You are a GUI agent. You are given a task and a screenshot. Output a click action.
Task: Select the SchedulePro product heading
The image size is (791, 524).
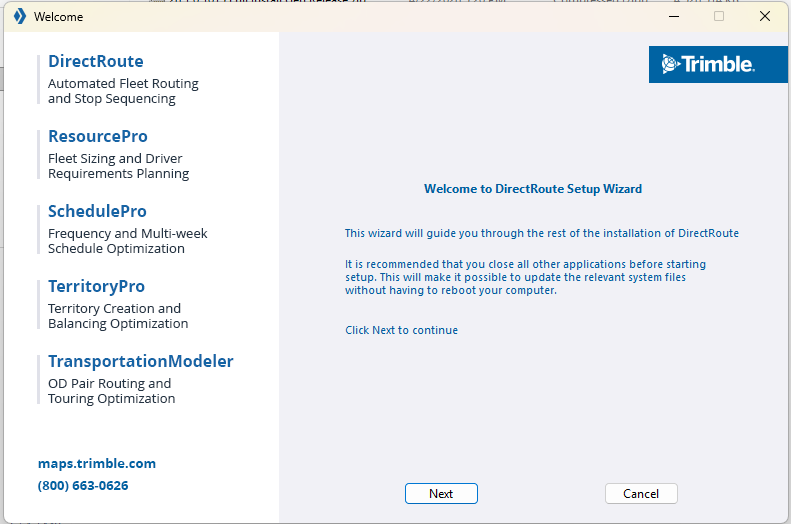tap(97, 211)
